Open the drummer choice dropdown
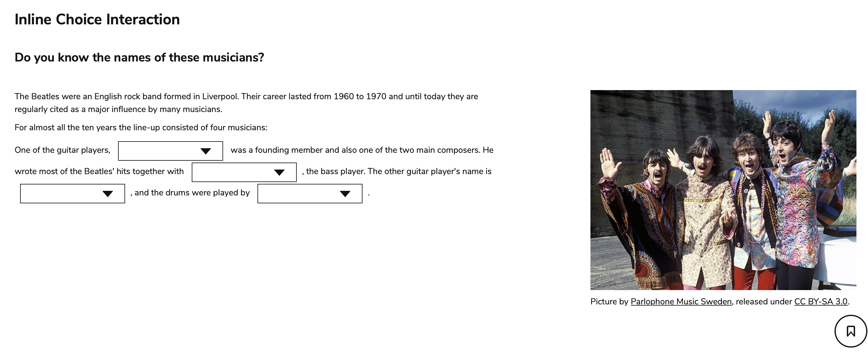 [x=310, y=193]
